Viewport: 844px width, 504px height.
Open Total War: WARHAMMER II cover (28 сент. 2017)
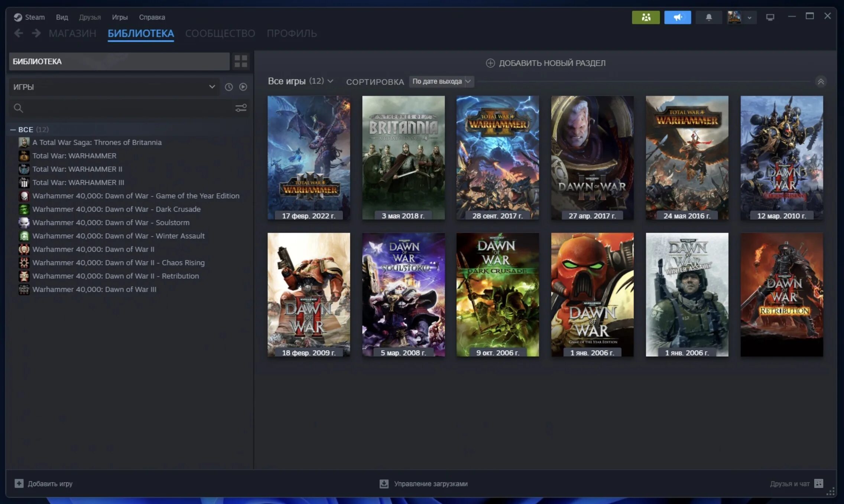498,158
